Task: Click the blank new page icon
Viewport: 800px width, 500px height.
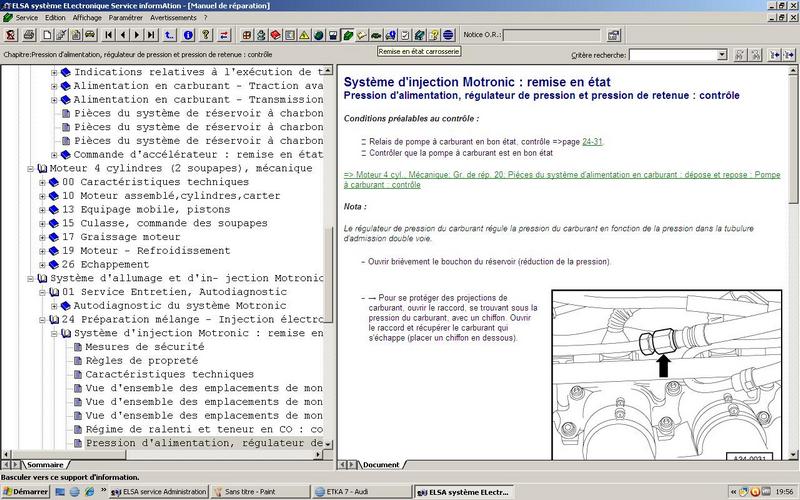Action: click(47, 35)
